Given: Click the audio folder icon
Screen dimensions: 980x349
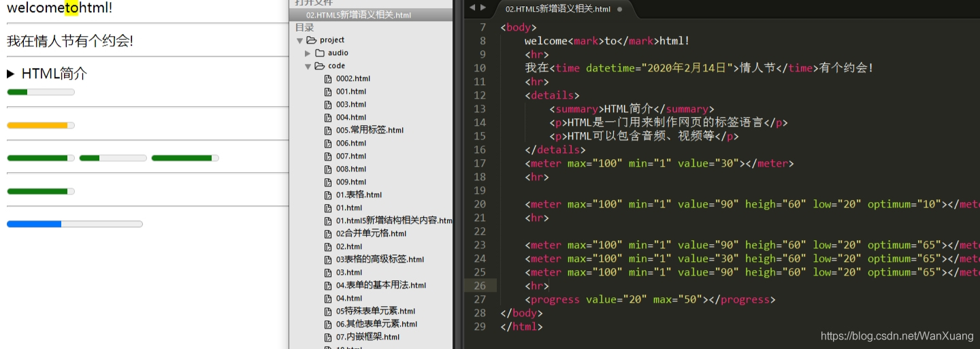Looking at the screenshot, I should pos(319,53).
